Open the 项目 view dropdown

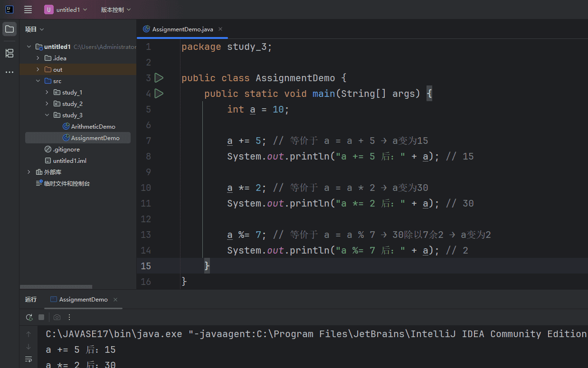click(34, 29)
